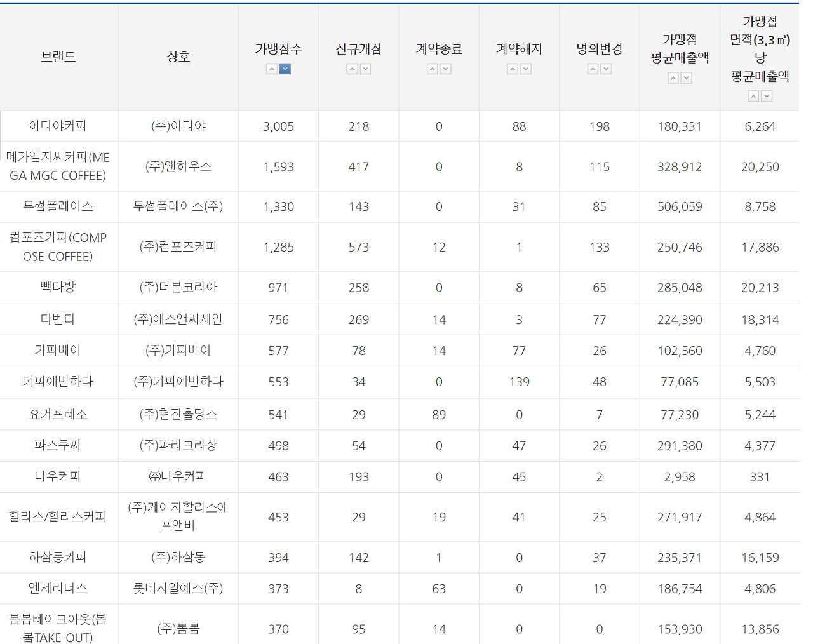This screenshot has height=644, width=813.
Task: Sort 면적(3.3㎡)당 평균매출액 column descending
Action: (767, 97)
